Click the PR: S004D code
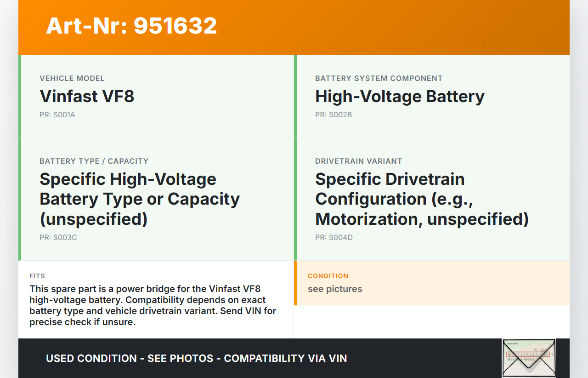 coord(334,238)
